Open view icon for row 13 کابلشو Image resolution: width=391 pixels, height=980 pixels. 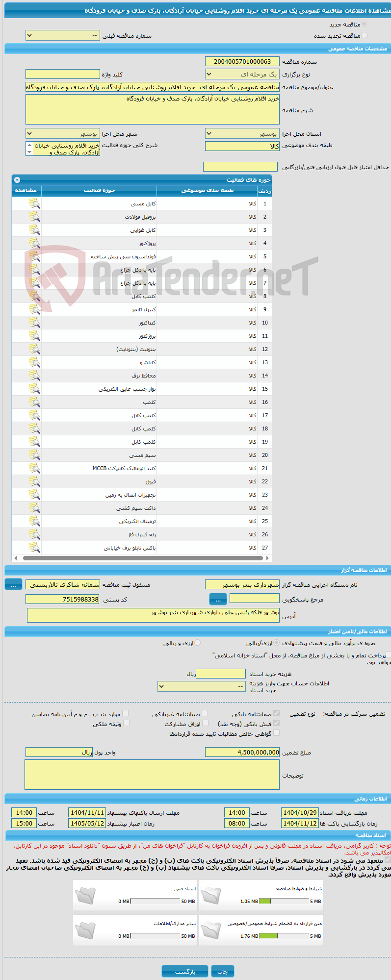point(34,362)
